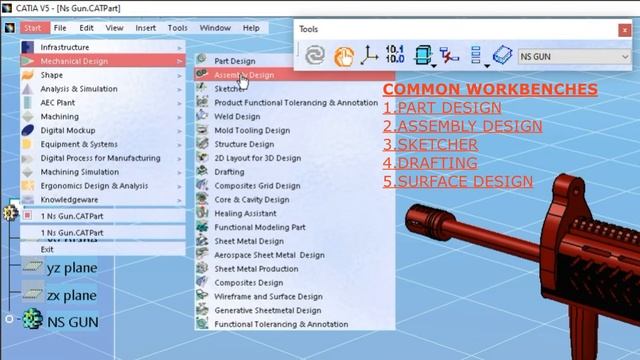The image size is (640, 360).
Task: Select Mechanical Design in Start menu
Action: click(x=103, y=61)
